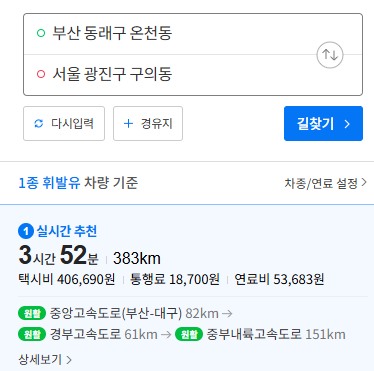
Task: Select the 실시간 추천 route option
Action: point(67,231)
